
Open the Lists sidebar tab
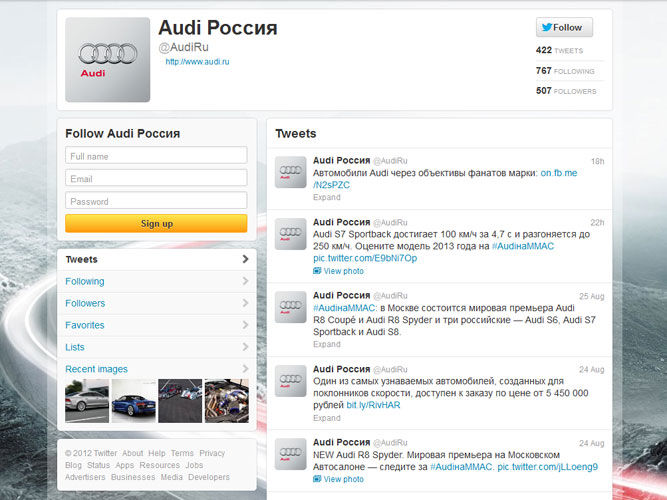[157, 347]
